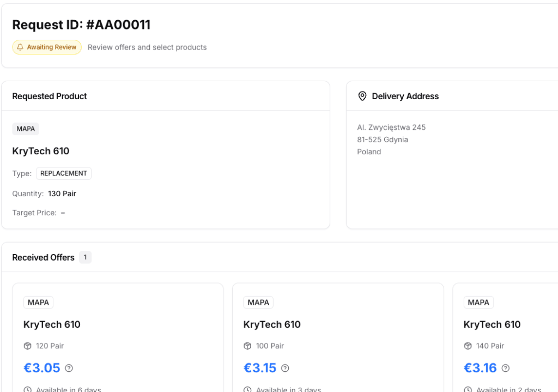Image resolution: width=558 pixels, height=392 pixels.
Task: Click the clock icon for 6 days availability
Action: [x=28, y=389]
